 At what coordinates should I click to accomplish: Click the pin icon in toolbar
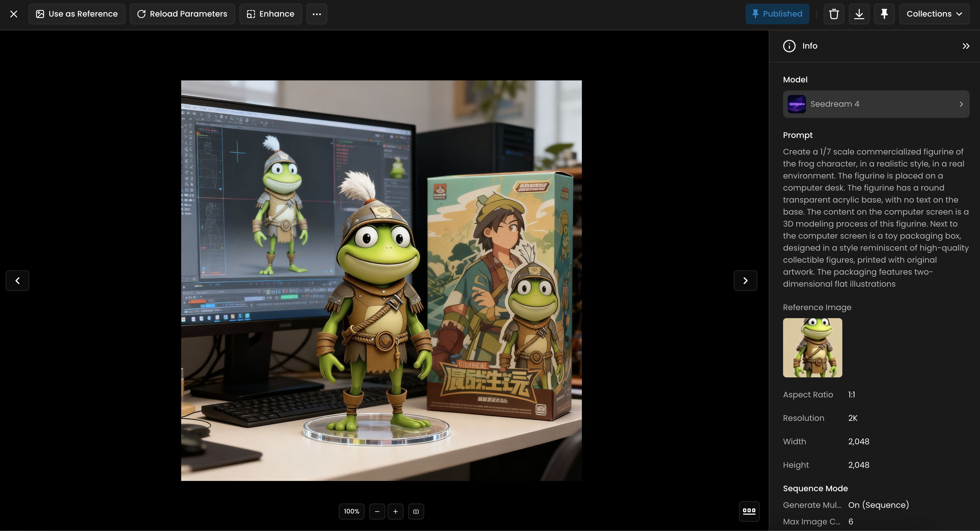(x=884, y=14)
